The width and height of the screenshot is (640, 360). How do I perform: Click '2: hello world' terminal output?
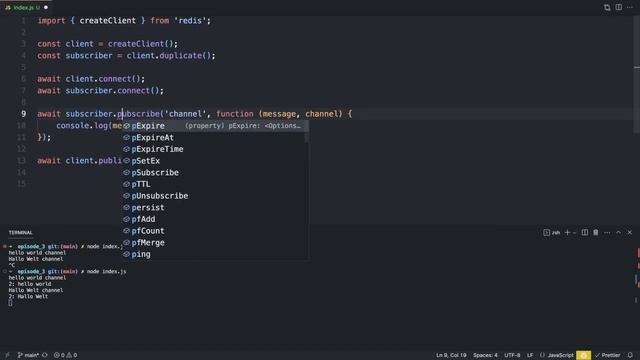[x=30, y=284]
